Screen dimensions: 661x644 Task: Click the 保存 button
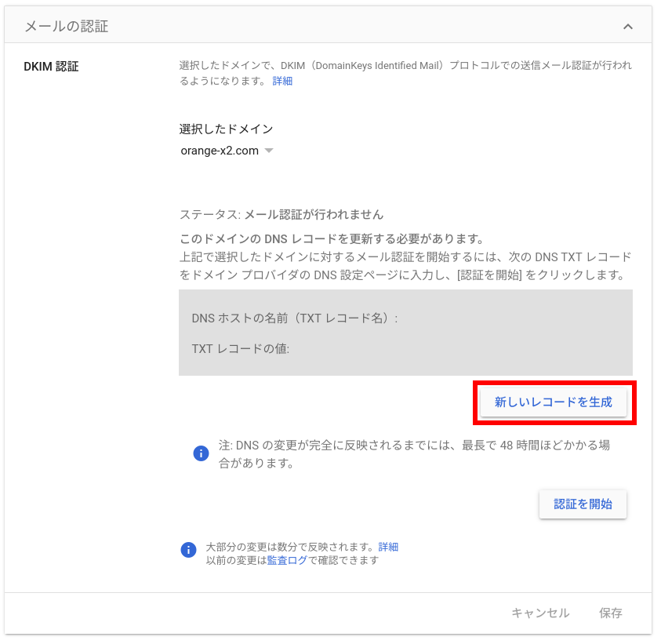(x=611, y=613)
